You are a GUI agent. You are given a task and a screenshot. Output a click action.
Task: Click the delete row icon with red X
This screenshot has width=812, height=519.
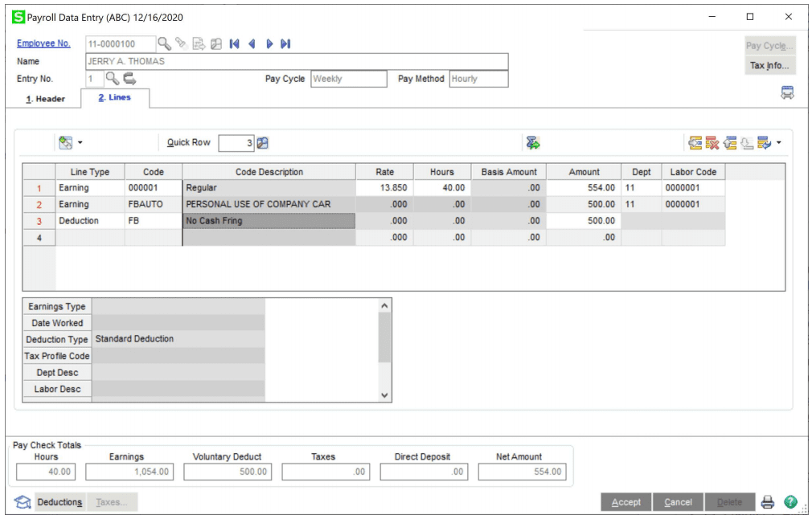point(712,143)
